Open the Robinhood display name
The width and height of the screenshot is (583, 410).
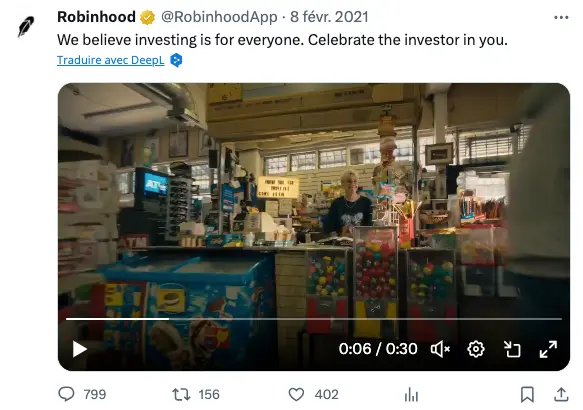[x=96, y=17]
